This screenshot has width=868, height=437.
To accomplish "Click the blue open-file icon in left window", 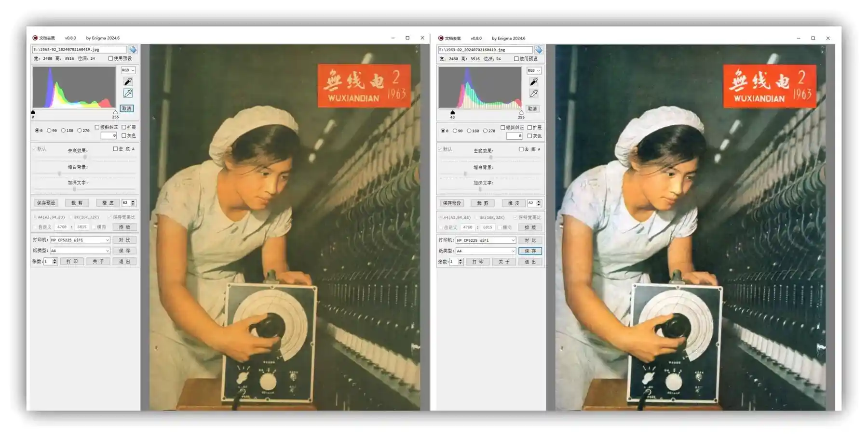I will [133, 50].
